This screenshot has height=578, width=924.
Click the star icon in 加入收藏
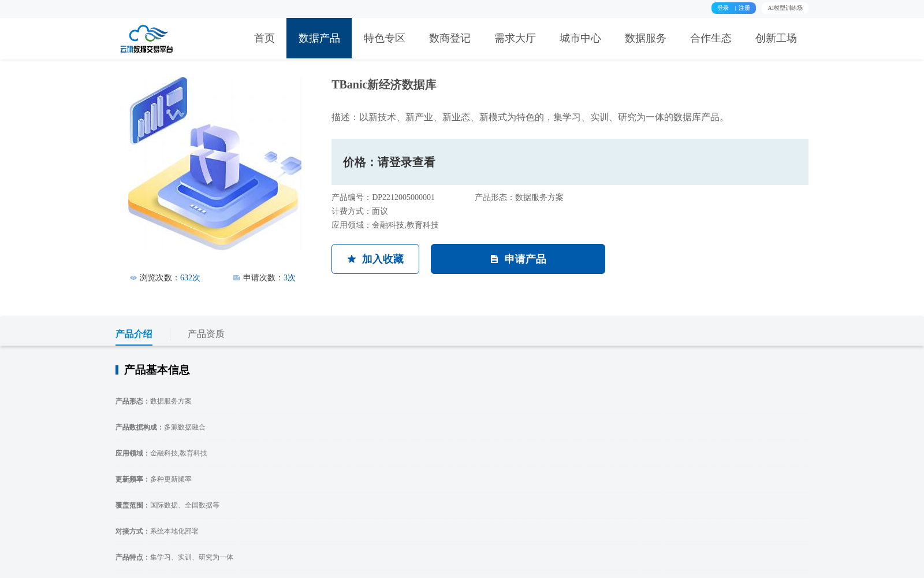point(352,259)
